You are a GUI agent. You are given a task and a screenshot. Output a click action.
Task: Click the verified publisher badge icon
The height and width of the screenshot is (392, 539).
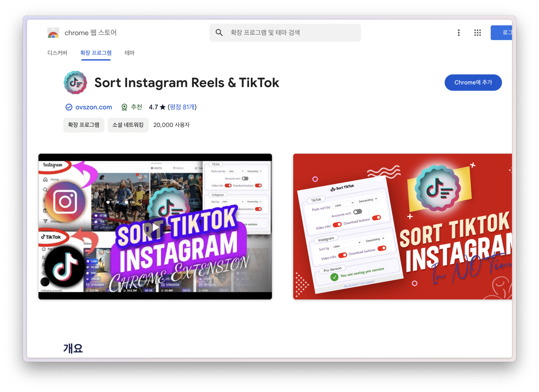pyautogui.click(x=68, y=107)
